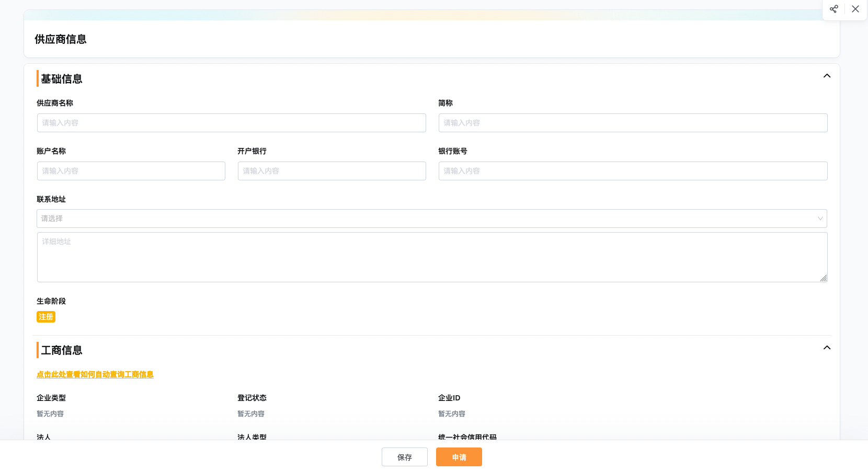This screenshot has height=471, width=868.
Task: Click the textarea resize handle
Action: tap(824, 278)
